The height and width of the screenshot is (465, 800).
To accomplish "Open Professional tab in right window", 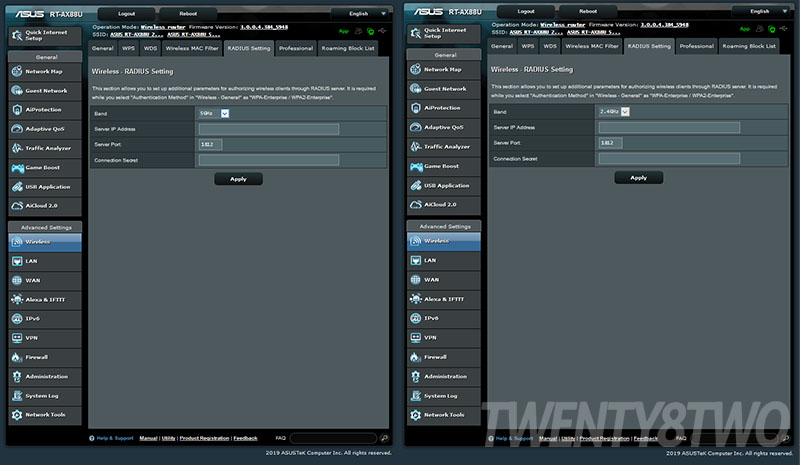I will pos(696,46).
